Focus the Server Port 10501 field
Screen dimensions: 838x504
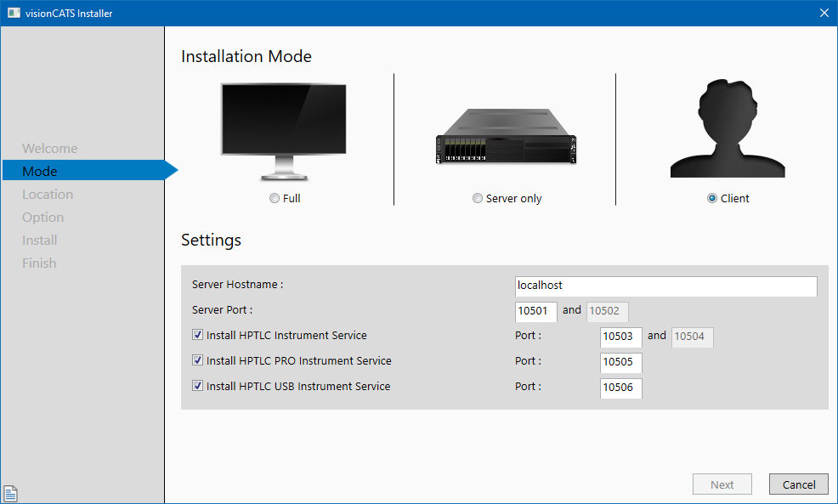point(536,311)
